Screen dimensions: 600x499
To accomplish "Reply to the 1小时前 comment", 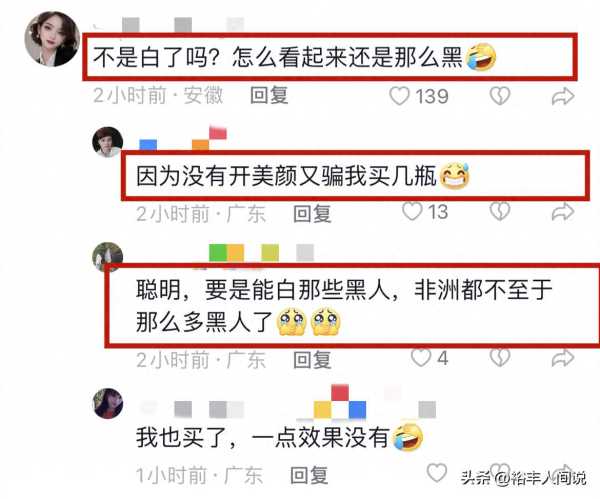I will pyautogui.click(x=309, y=476).
